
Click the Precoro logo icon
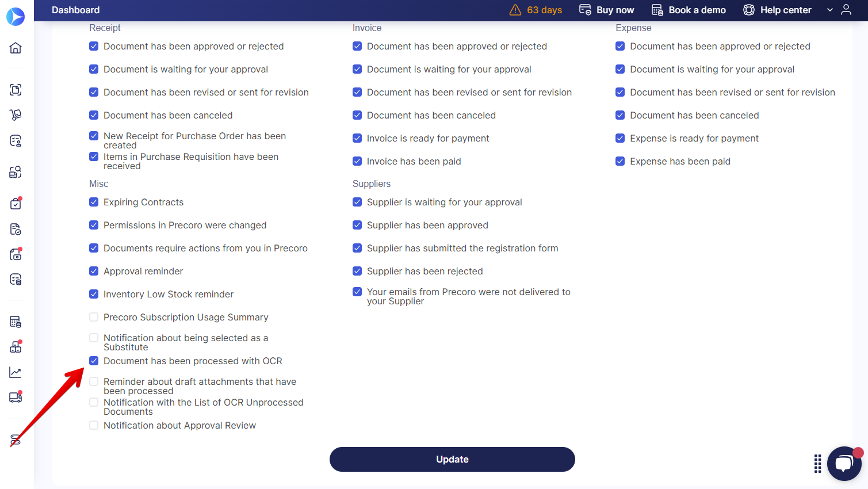(x=16, y=17)
